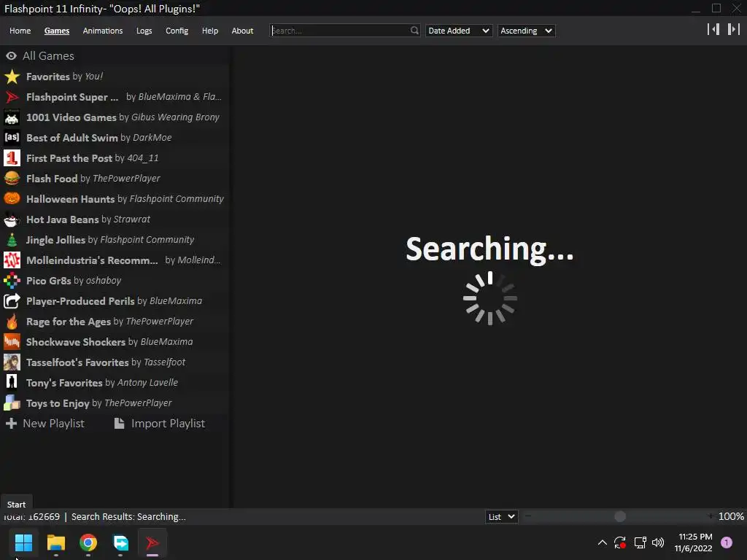Open the Logs tab
The height and width of the screenshot is (560, 747).
pyautogui.click(x=144, y=31)
